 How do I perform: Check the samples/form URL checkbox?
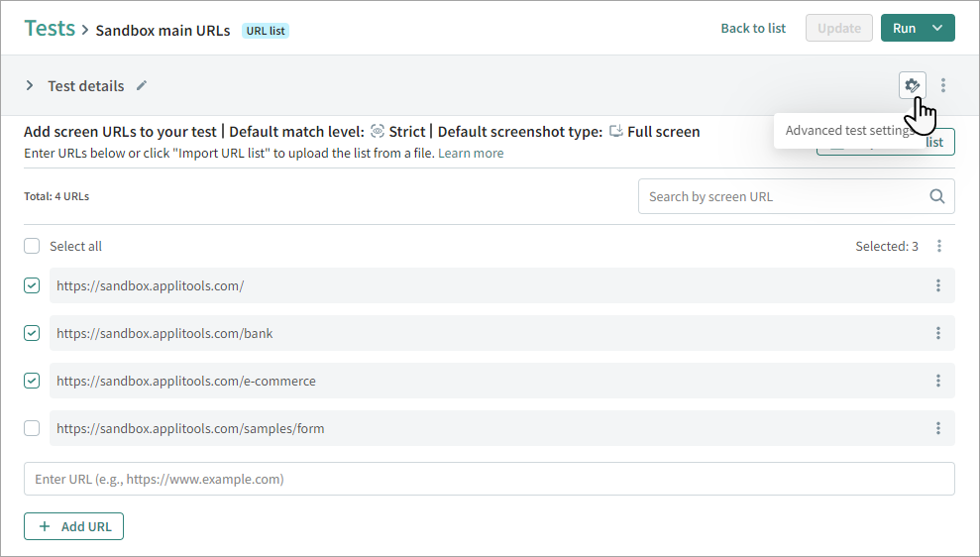pos(32,428)
